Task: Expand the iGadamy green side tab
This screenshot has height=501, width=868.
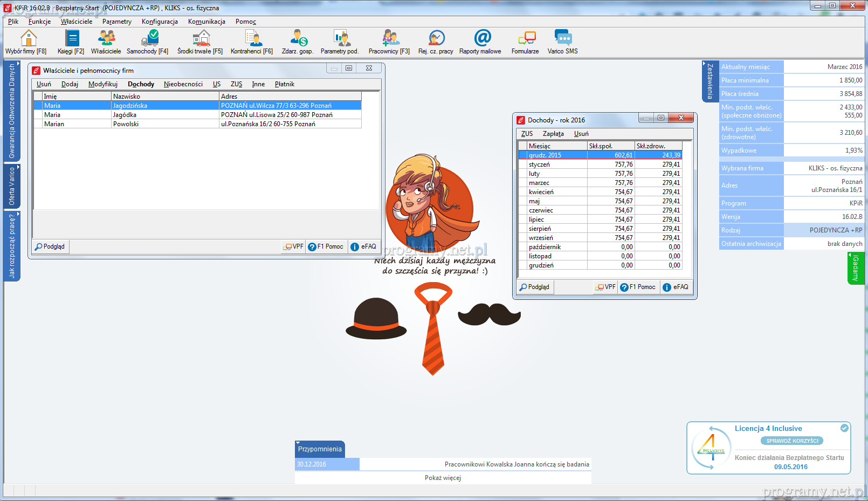Action: [x=856, y=268]
